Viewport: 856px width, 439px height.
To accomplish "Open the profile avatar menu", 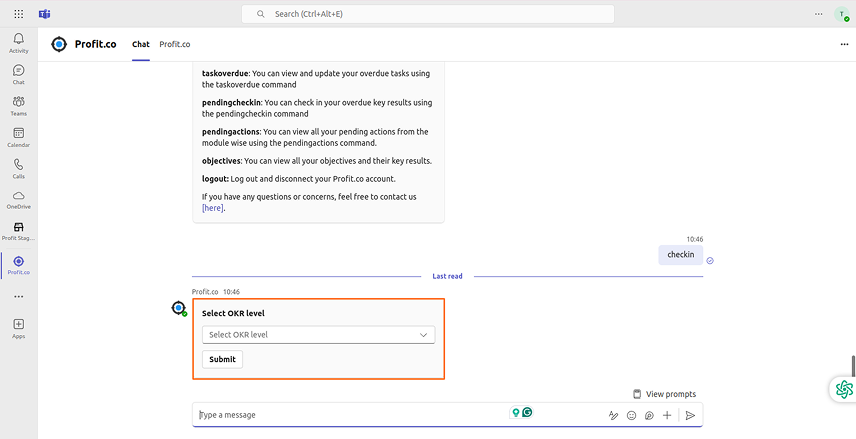I will coord(841,14).
